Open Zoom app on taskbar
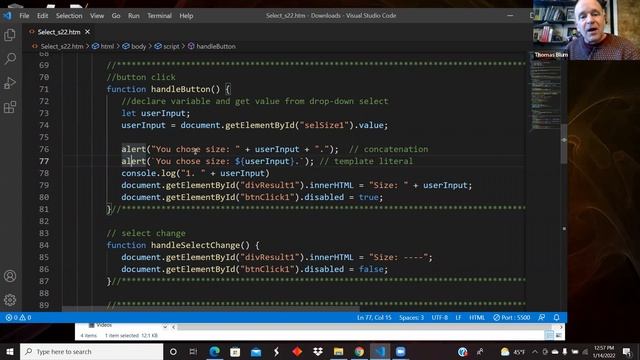 click(x=401, y=351)
